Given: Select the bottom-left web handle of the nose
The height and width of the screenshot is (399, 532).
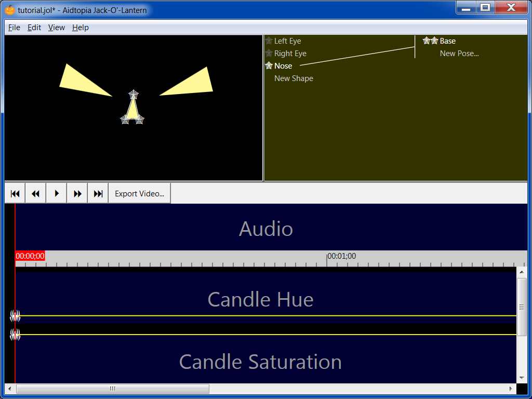Looking at the screenshot, I should coord(125,119).
